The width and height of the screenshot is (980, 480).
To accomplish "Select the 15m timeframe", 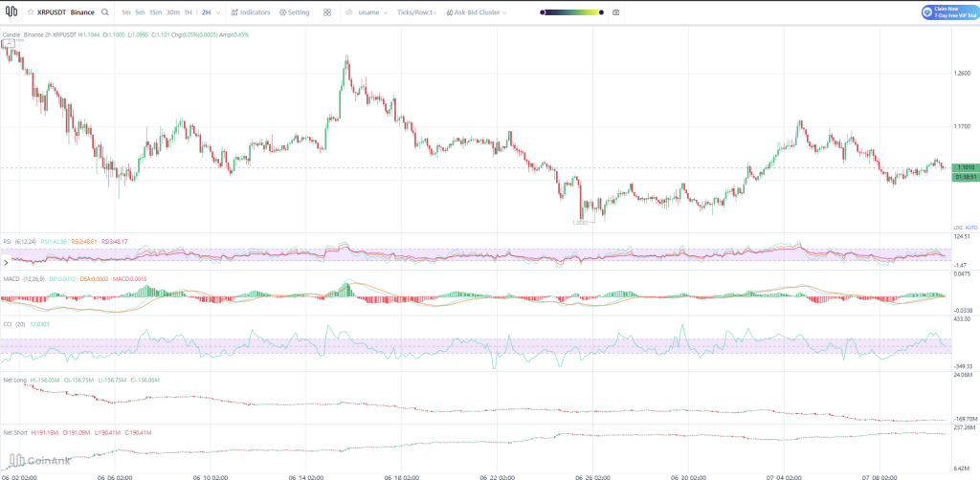I will coord(155,12).
